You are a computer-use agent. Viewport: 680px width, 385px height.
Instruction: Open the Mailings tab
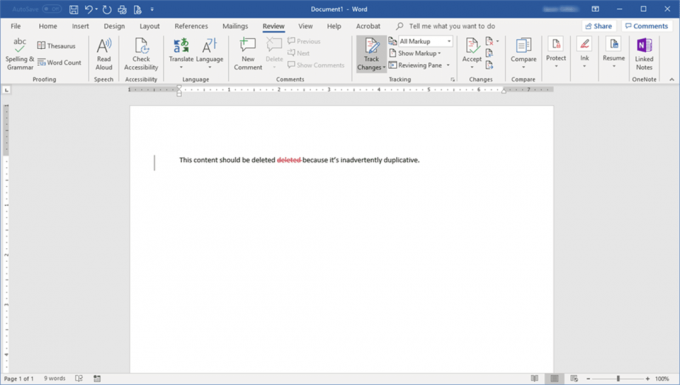(x=235, y=26)
